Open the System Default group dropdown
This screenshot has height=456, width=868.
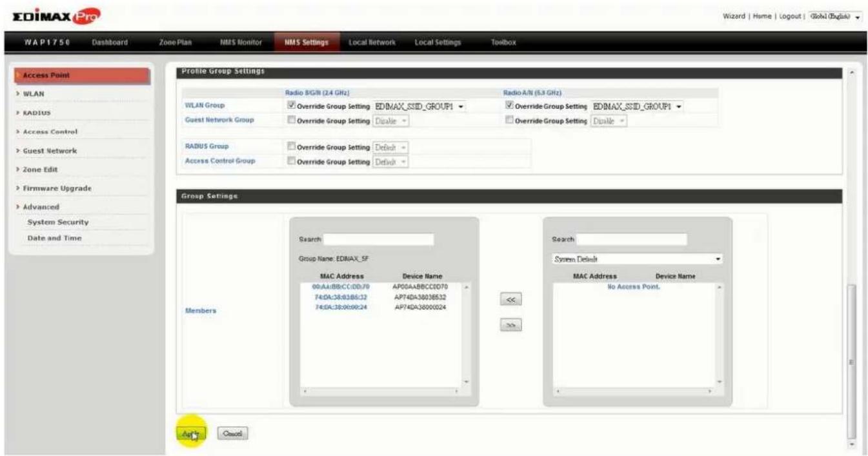point(637,259)
